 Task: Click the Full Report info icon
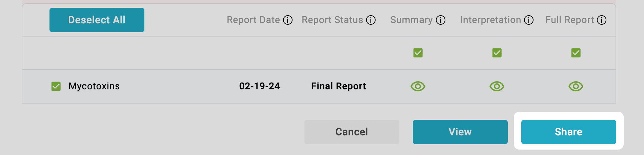click(x=602, y=20)
